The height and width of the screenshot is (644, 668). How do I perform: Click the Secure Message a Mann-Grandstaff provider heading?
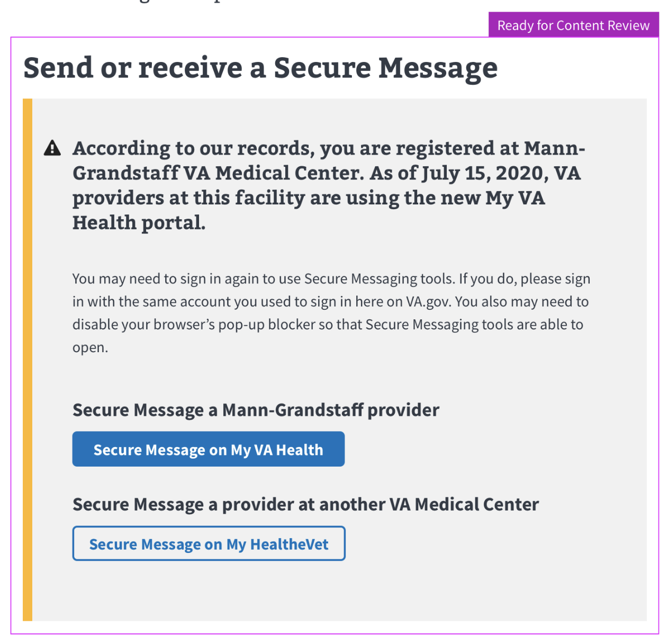(x=256, y=410)
